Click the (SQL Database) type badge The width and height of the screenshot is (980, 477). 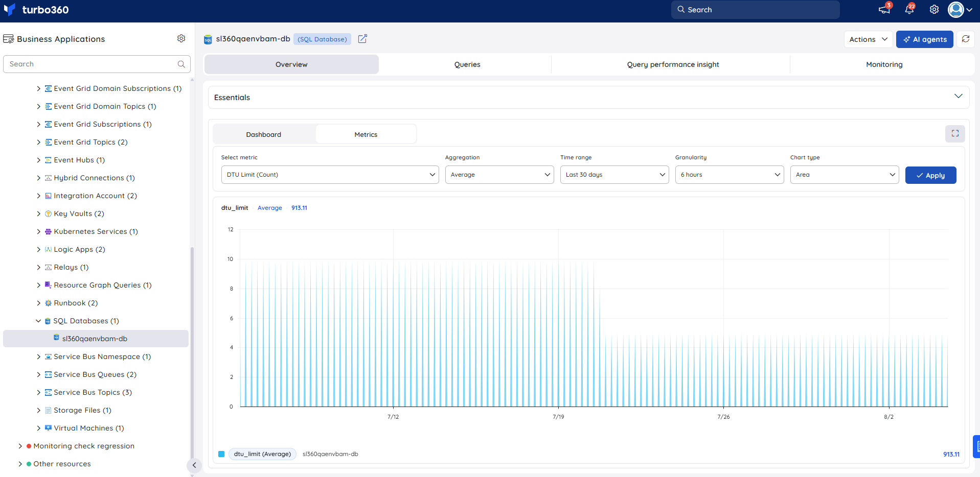pyautogui.click(x=322, y=39)
